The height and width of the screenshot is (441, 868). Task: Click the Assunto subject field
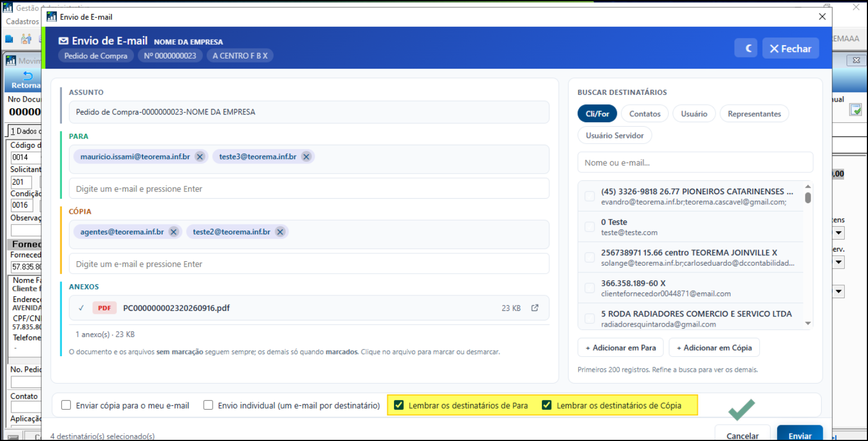[309, 112]
